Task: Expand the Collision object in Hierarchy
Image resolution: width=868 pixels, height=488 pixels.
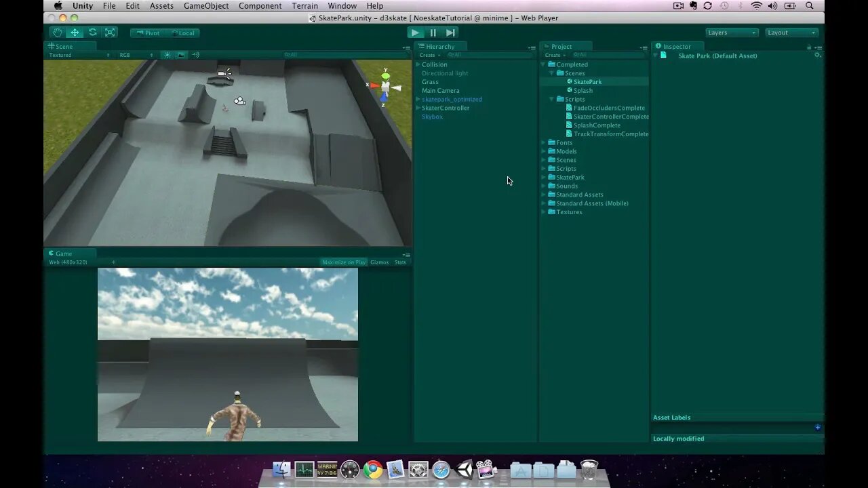Action: pos(418,64)
